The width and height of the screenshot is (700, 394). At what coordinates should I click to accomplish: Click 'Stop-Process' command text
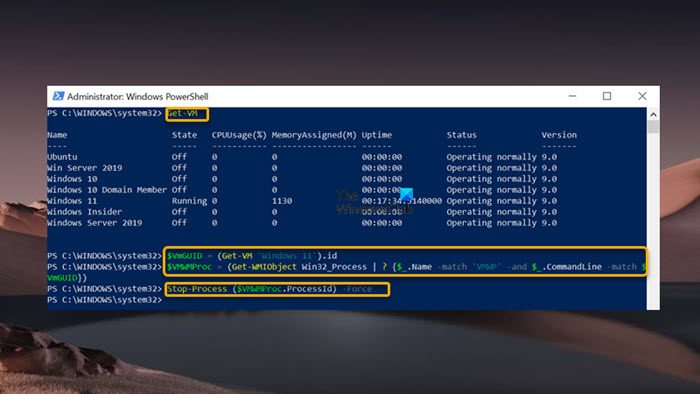[x=197, y=289]
